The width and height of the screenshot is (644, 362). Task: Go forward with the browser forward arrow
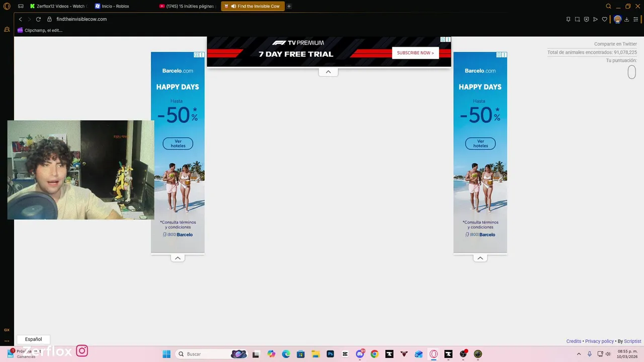tap(29, 19)
